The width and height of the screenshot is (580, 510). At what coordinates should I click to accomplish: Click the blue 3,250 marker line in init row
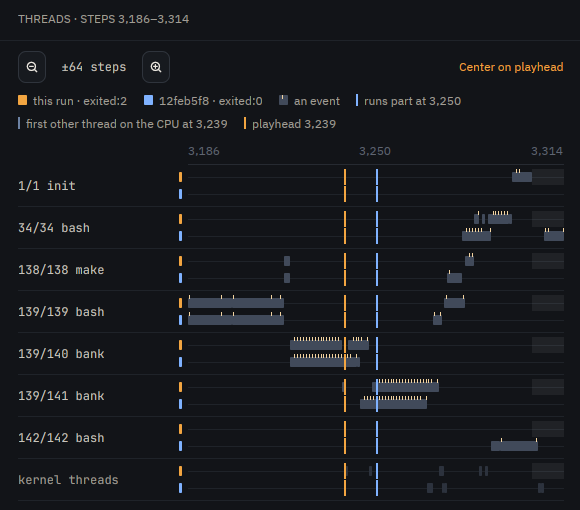377,186
